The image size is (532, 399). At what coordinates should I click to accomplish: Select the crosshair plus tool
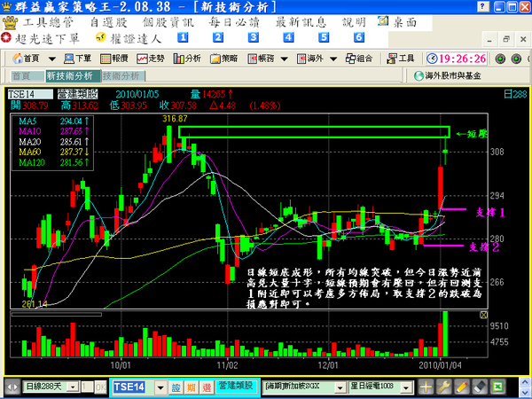426,387
